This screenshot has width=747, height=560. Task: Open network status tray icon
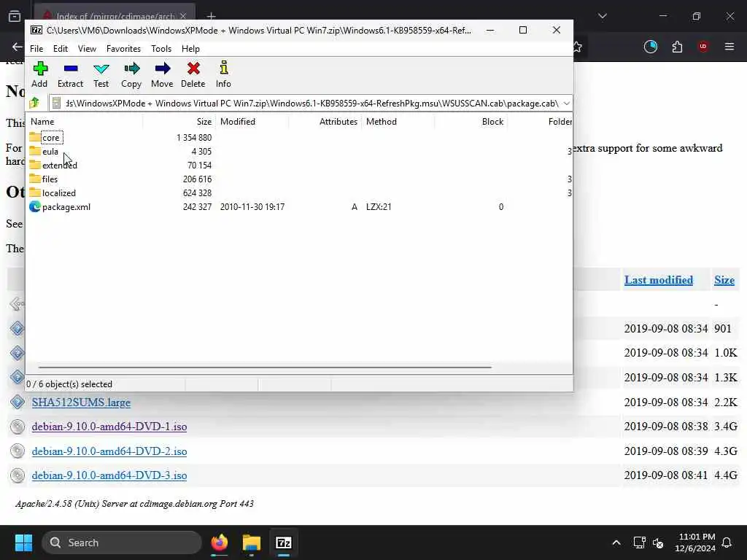(639, 542)
